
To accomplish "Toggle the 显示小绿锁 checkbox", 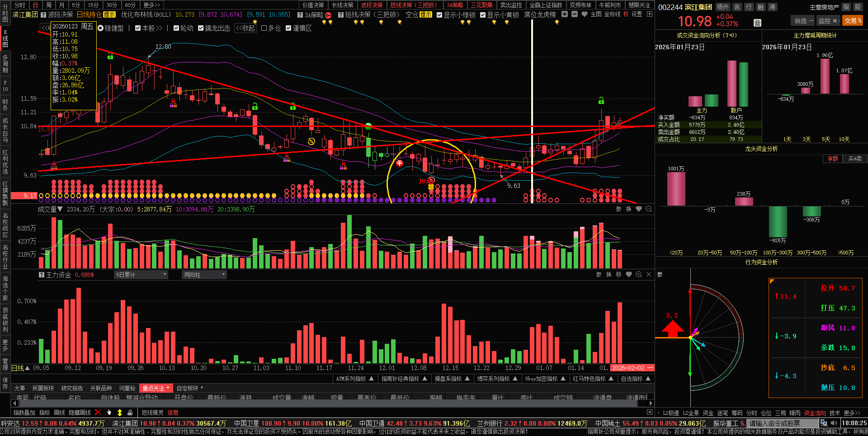I will [439, 15].
